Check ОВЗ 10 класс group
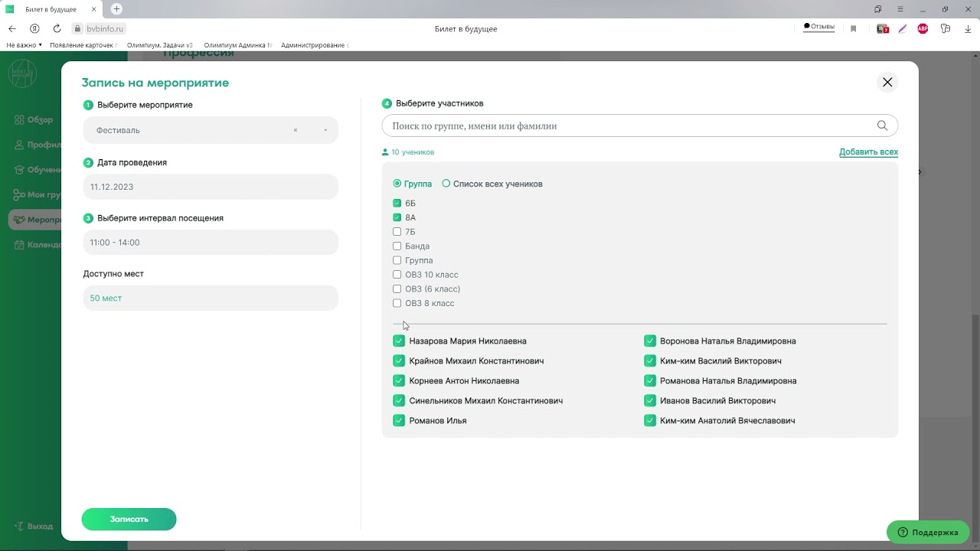The width and height of the screenshot is (980, 551). pos(397,275)
